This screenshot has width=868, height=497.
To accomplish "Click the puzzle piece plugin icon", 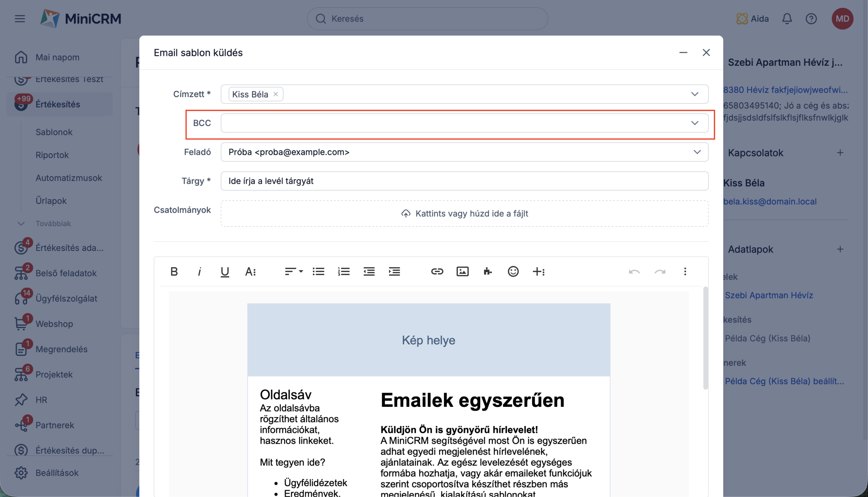I will coord(488,271).
